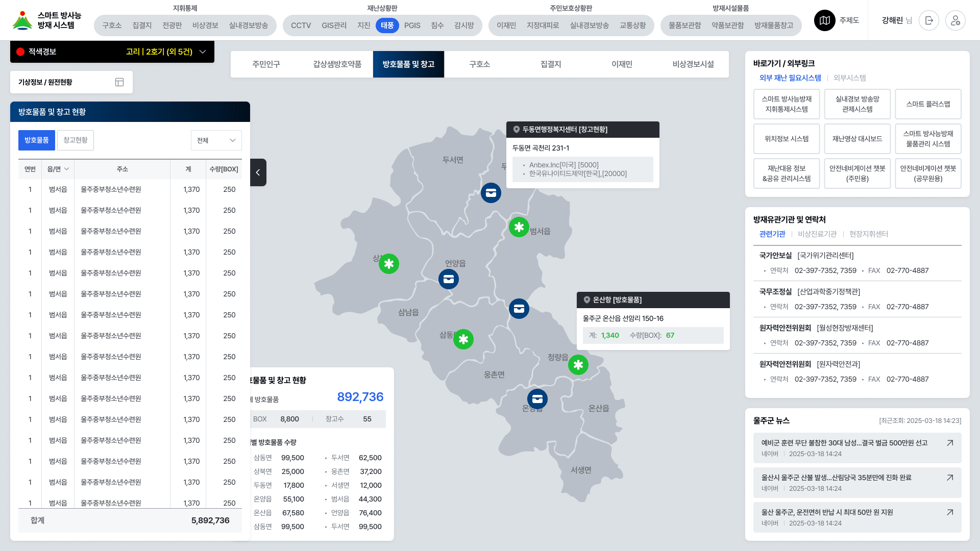Open user settings profile icon
Screen dimensions: 980x551
pyautogui.click(x=955, y=20)
